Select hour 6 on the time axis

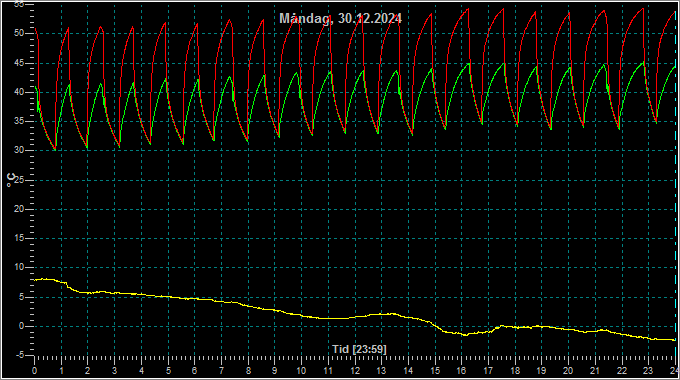pos(194,371)
